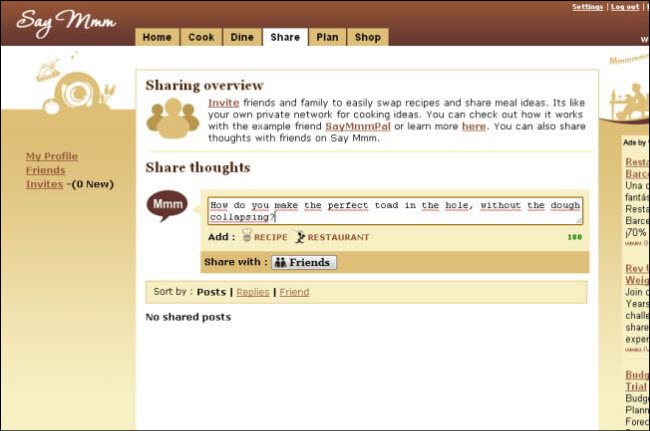Click the plate and fork illustration
Screen dimensions: 650x431
coord(68,86)
